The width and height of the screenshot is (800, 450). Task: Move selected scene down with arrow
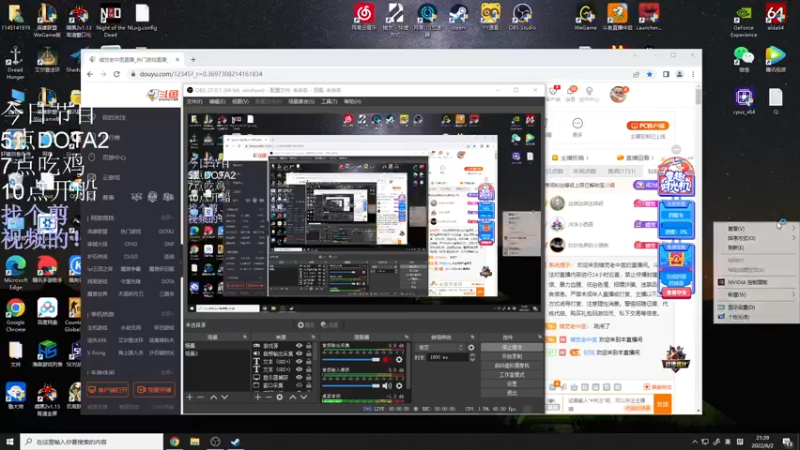coord(224,397)
